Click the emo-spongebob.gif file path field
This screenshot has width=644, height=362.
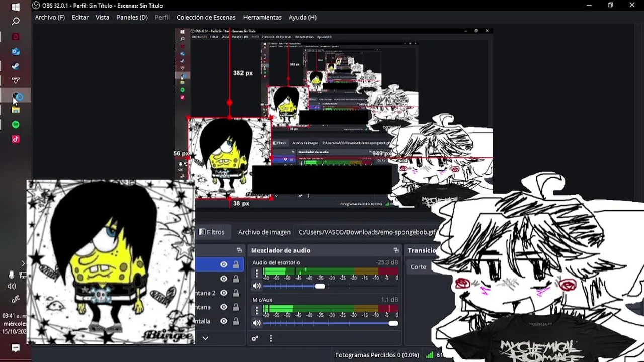367,232
